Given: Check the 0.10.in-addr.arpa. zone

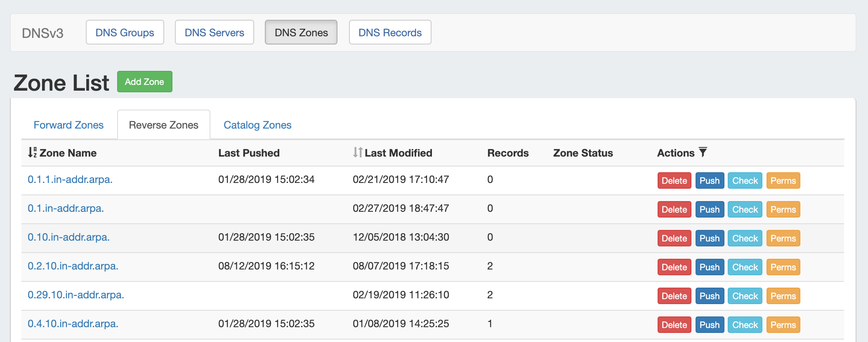Looking at the screenshot, I should coord(745,238).
